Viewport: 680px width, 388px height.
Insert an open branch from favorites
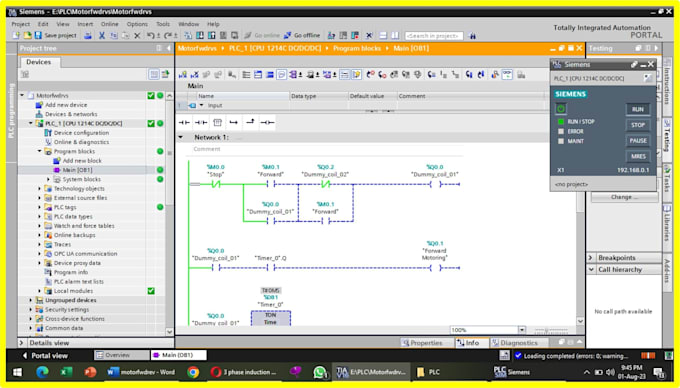[x=234, y=123]
